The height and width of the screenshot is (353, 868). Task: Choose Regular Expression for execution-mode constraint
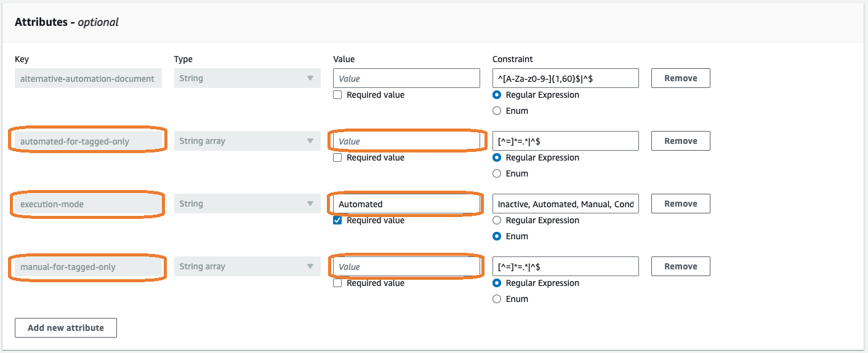497,221
